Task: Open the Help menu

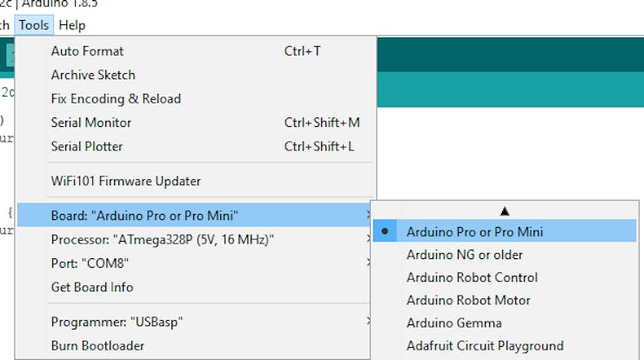Action: pyautogui.click(x=72, y=25)
